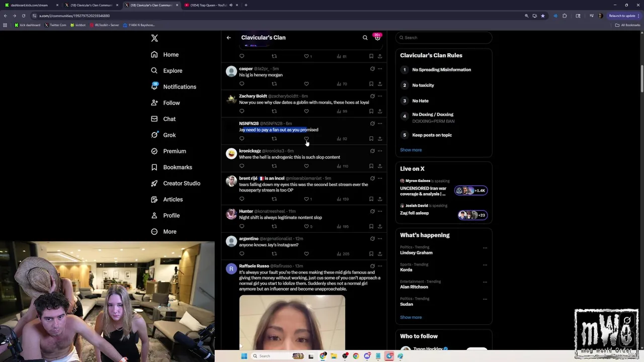644x362 pixels.
Task: Repost Zachary Boldt's post
Action: [x=274, y=111]
